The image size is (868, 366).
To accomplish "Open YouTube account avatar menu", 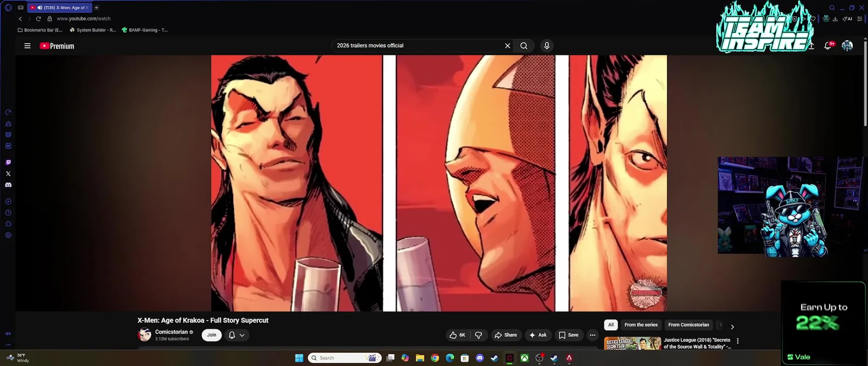I will pos(847,46).
